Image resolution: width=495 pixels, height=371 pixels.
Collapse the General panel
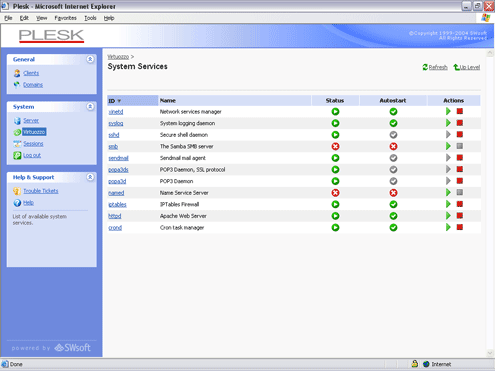pyautogui.click(x=90, y=59)
